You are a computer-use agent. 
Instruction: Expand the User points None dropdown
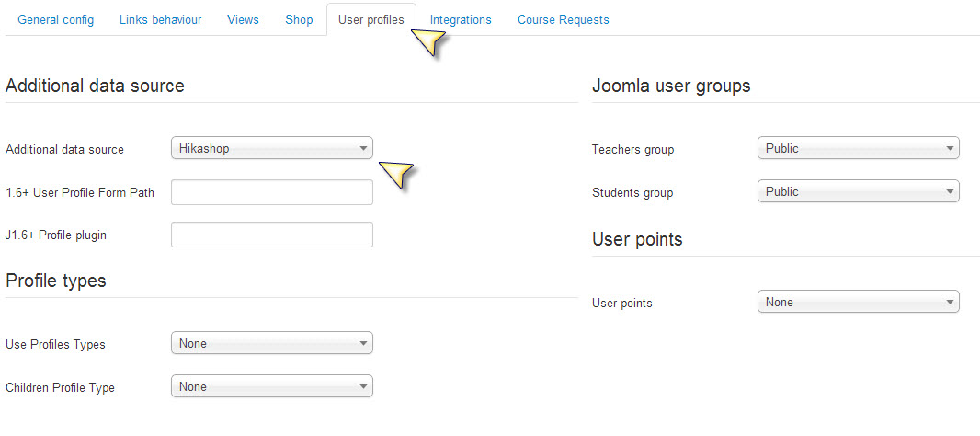pos(858,302)
